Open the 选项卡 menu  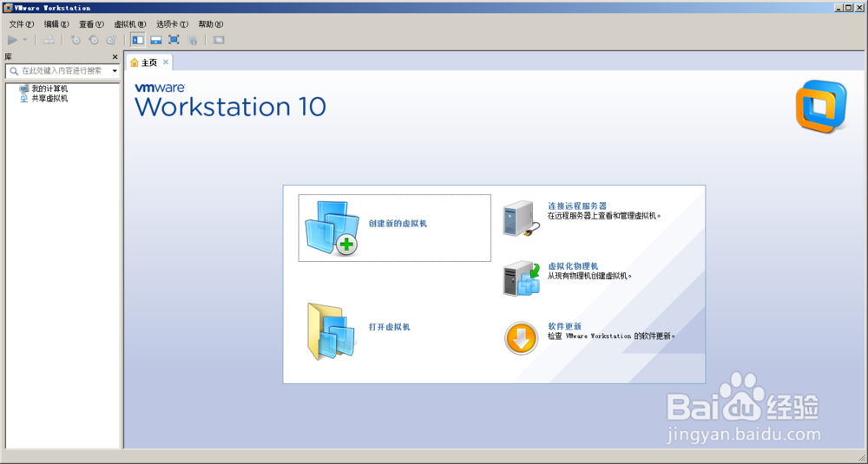pyautogui.click(x=172, y=24)
